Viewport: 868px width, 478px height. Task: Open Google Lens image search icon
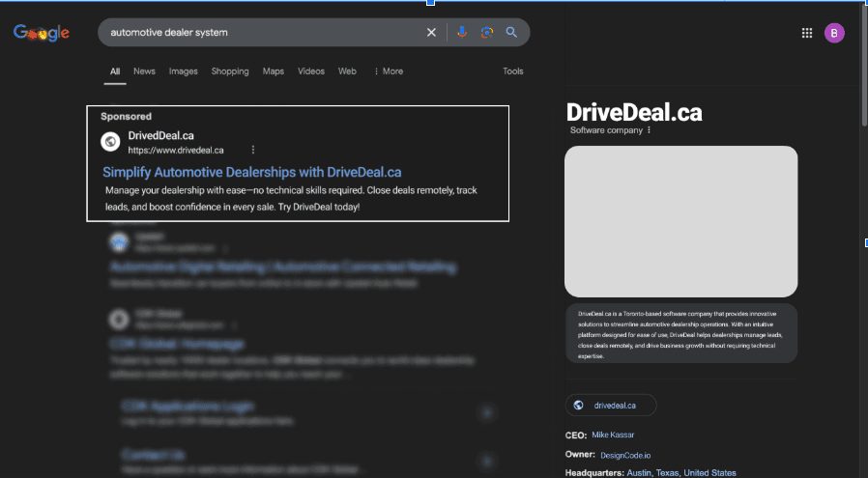(486, 32)
